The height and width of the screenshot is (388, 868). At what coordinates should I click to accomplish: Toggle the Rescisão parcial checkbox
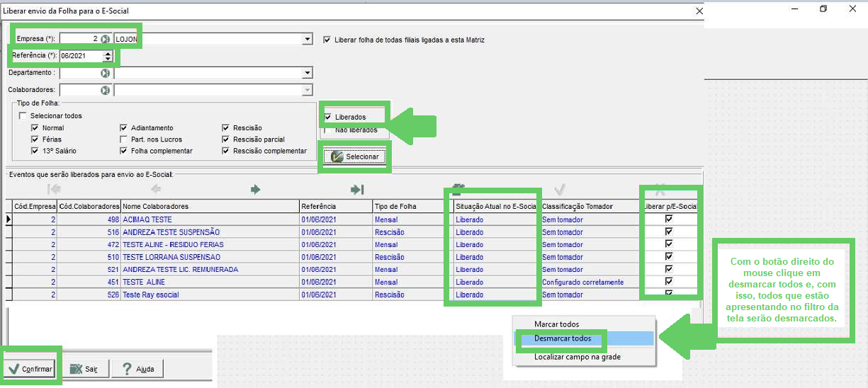coord(226,139)
